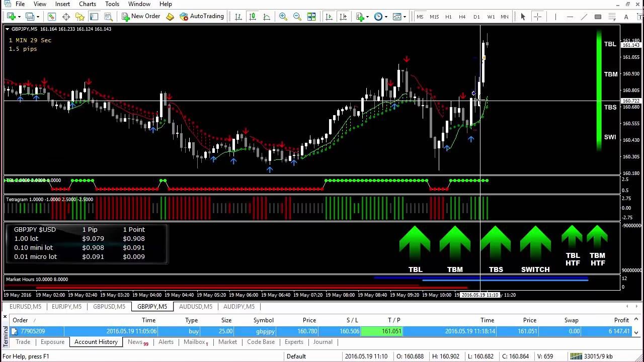Select order 77905209 history row

pos(321,331)
